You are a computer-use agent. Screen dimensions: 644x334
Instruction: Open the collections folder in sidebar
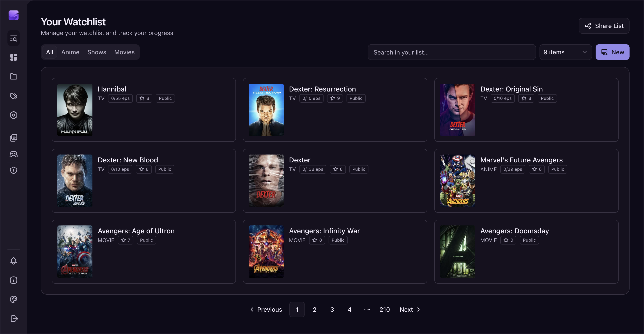[14, 76]
